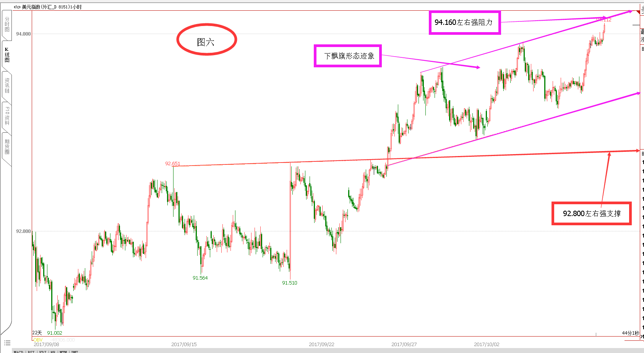Screen dimensions: 644x353
Task: Click the 2017/09/08 date label
Action: [x=46, y=344]
